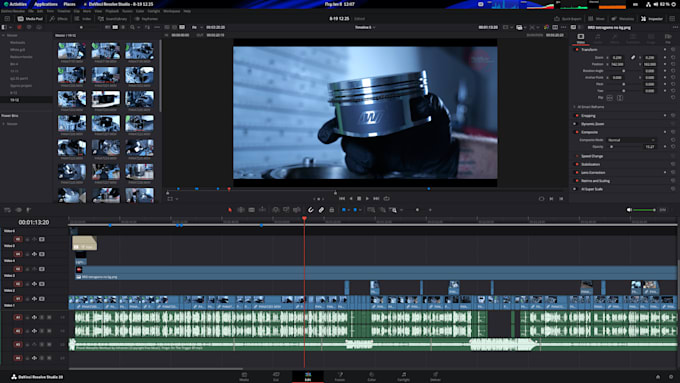Click the Opacity value field

tap(649, 147)
